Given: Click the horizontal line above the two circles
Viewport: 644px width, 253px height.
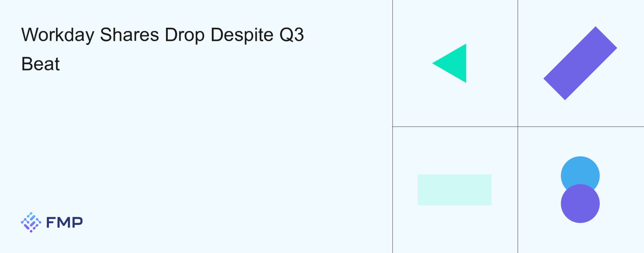Looking at the screenshot, I should (580, 127).
